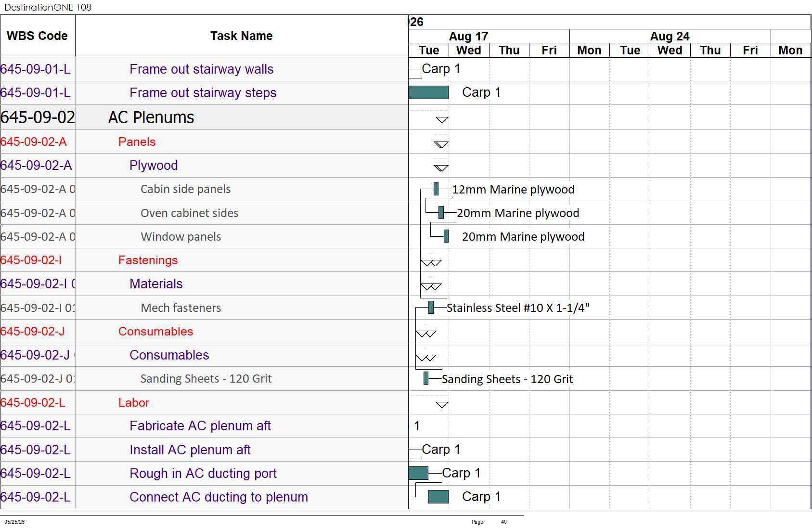This screenshot has height=528, width=812.
Task: Select the Rough in AC ducting port task
Action: click(x=203, y=474)
